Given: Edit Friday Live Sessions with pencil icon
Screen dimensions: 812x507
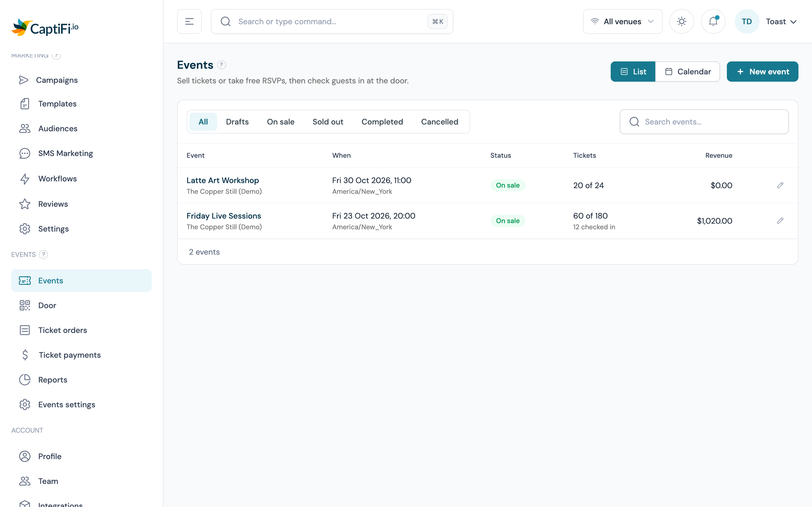Looking at the screenshot, I should 780,221.
